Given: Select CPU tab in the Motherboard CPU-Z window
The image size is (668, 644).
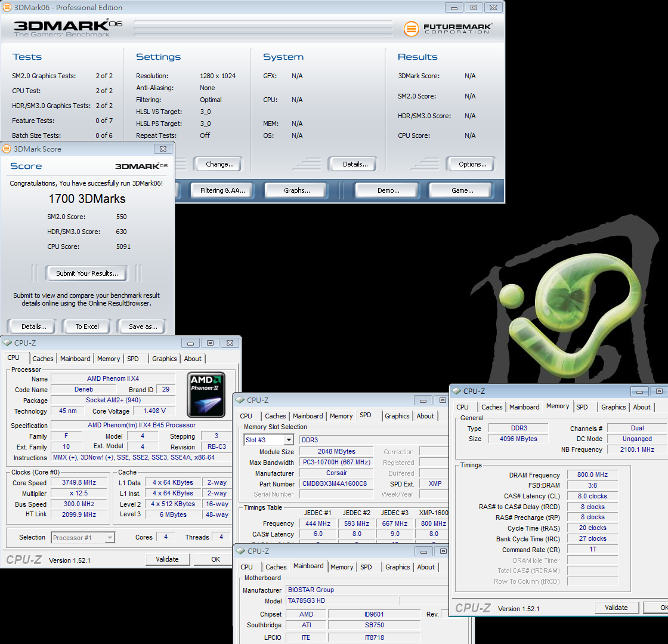Looking at the screenshot, I should (x=246, y=567).
